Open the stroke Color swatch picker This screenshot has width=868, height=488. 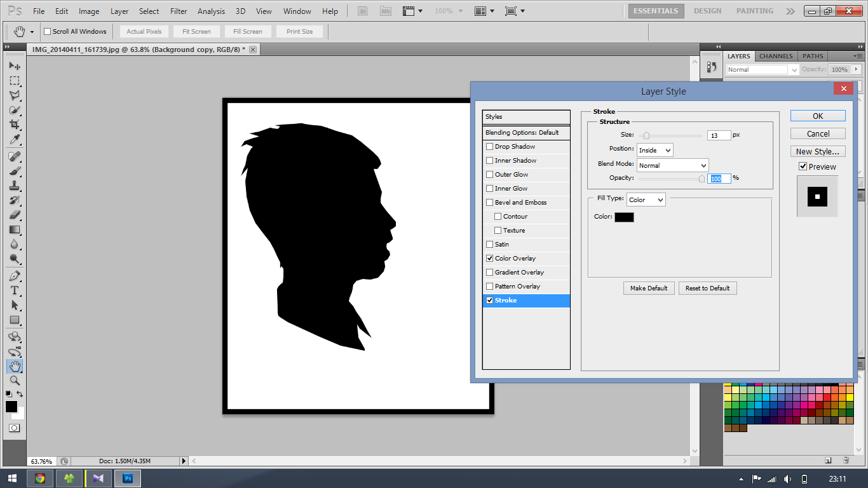[x=623, y=217]
